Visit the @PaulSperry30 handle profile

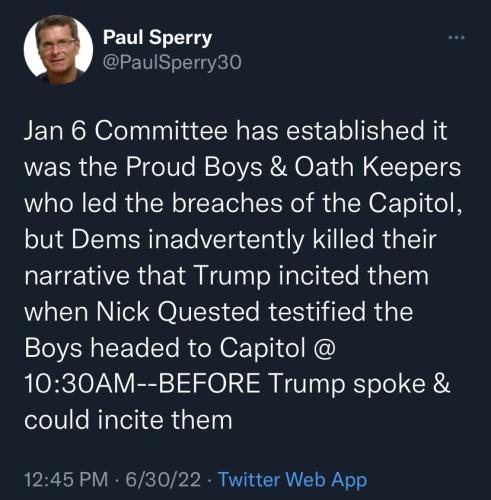172,62
